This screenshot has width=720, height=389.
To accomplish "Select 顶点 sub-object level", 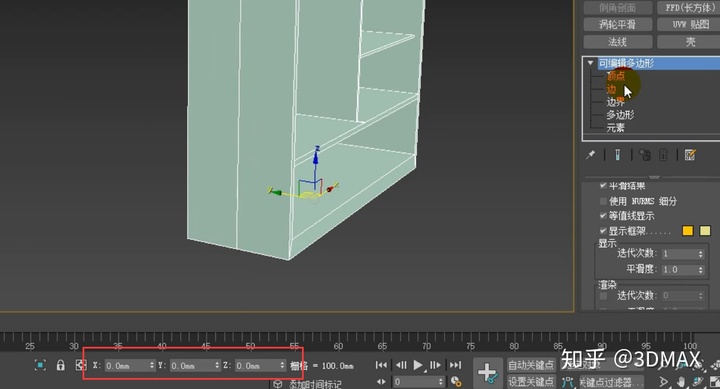I will point(616,76).
